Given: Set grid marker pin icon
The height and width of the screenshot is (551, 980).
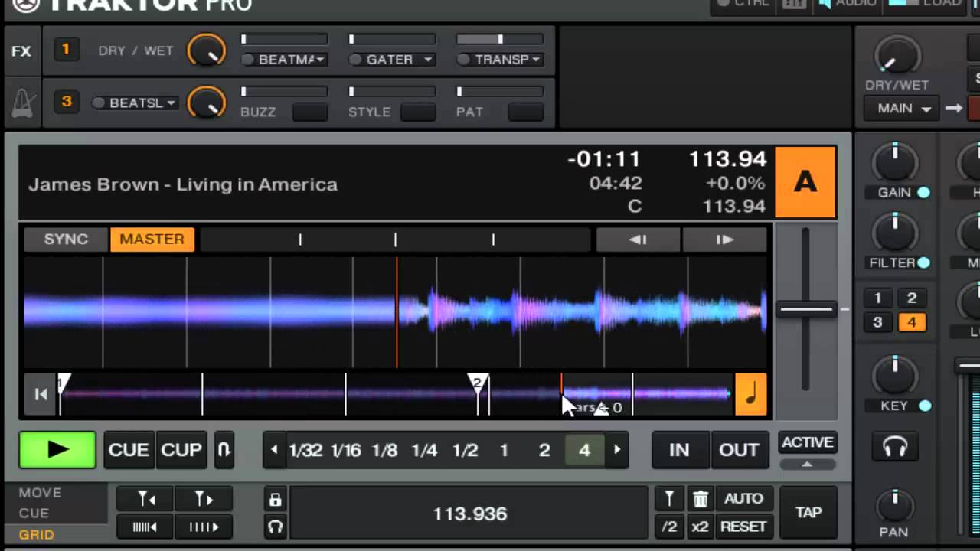Looking at the screenshot, I should (x=669, y=499).
